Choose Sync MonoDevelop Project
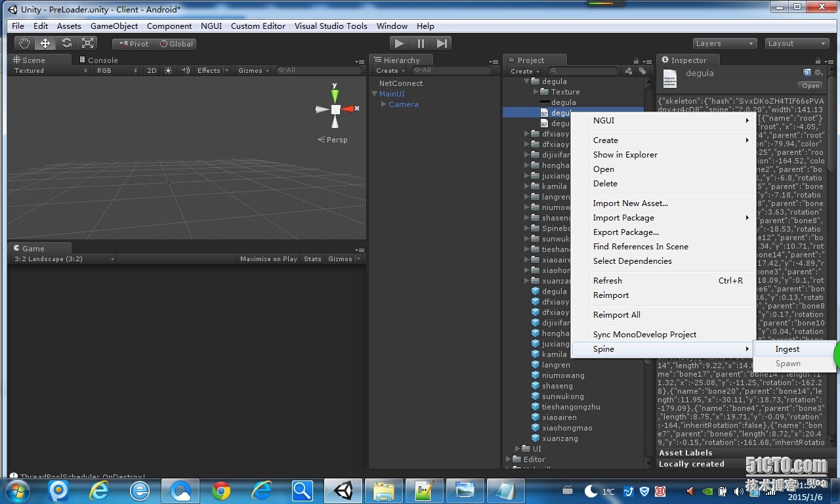This screenshot has height=504, width=840. 663,335
